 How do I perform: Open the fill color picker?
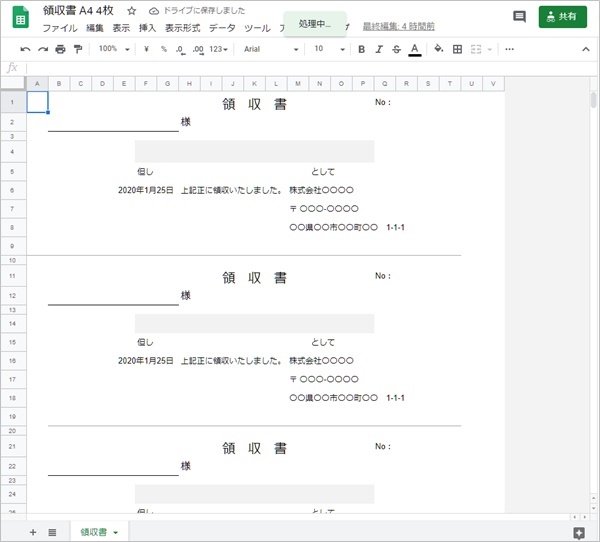coord(438,49)
